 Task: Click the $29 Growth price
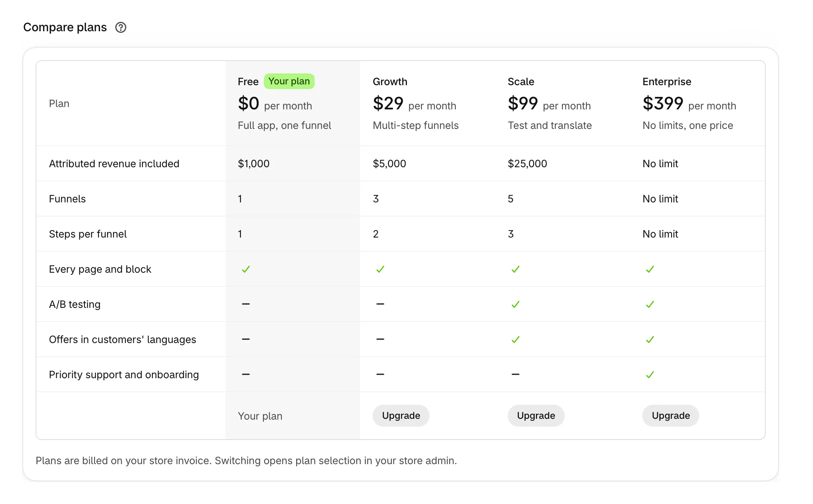[x=388, y=104]
